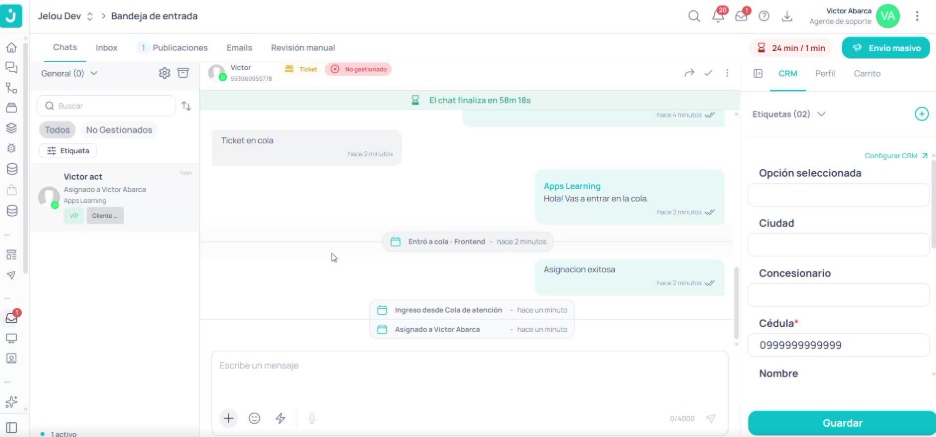Click the 24 min / 1 min timer badge

pos(790,48)
